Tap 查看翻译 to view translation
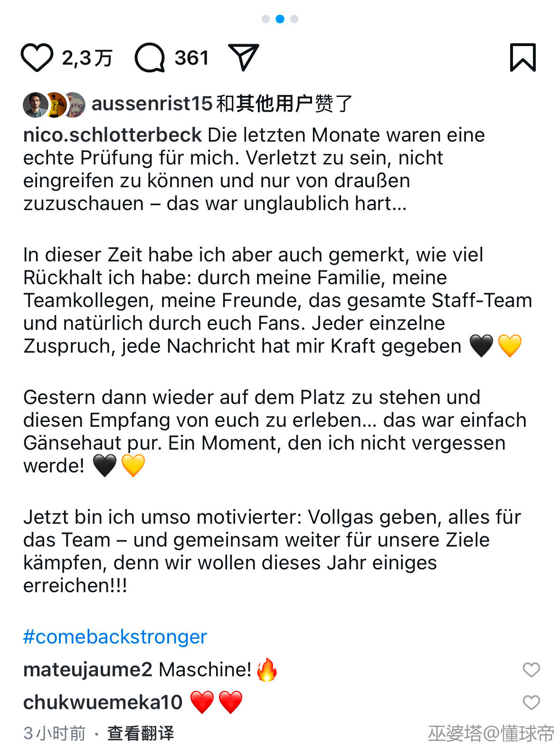This screenshot has height=749, width=560. tap(140, 733)
